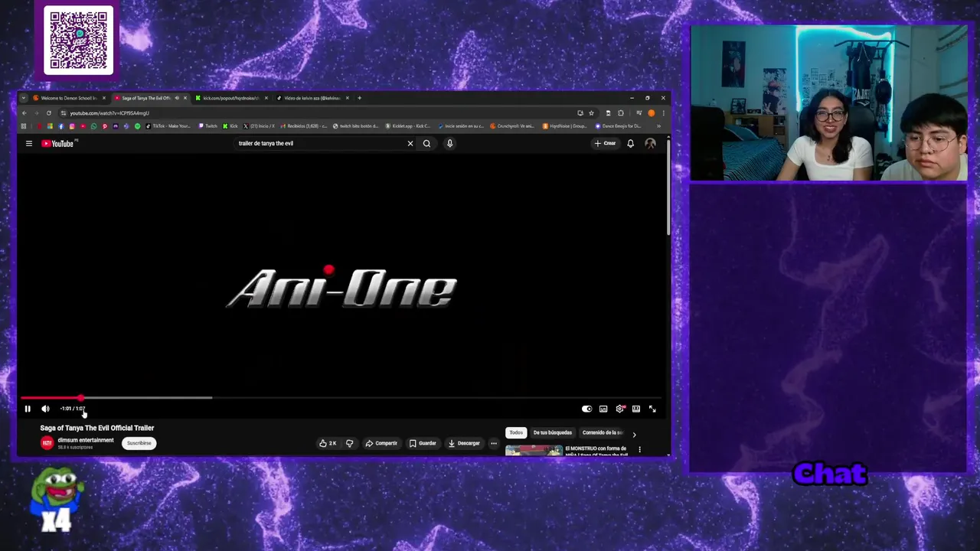The image size is (980, 551).
Task: Go forward in browser history
Action: tap(37, 113)
